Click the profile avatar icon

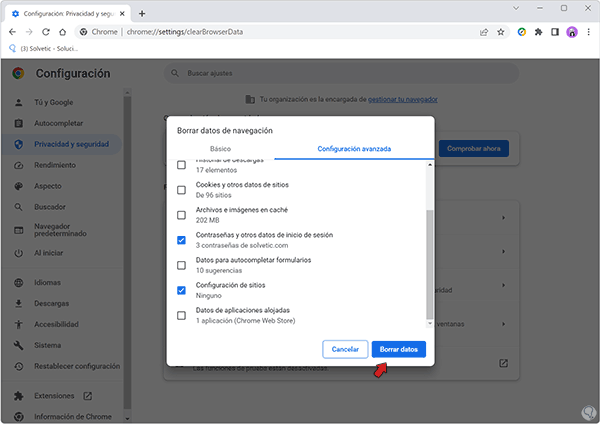[572, 31]
